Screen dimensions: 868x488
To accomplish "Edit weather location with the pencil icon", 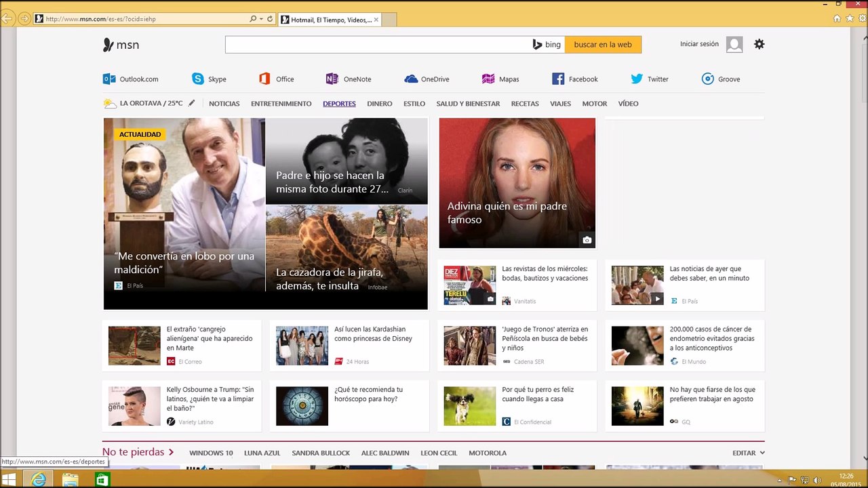I will point(192,103).
